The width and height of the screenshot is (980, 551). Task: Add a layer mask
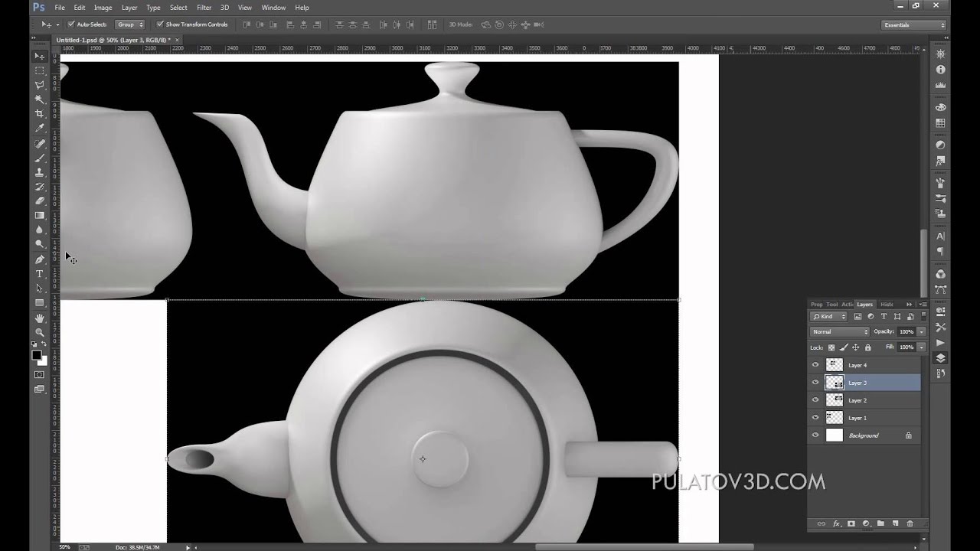[851, 523]
